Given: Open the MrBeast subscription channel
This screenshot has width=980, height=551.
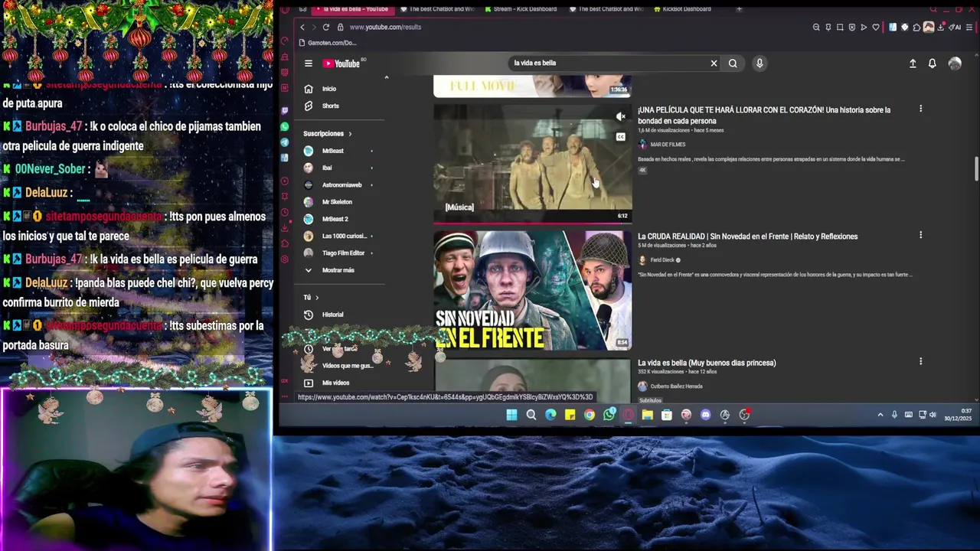Looking at the screenshot, I should (x=333, y=151).
